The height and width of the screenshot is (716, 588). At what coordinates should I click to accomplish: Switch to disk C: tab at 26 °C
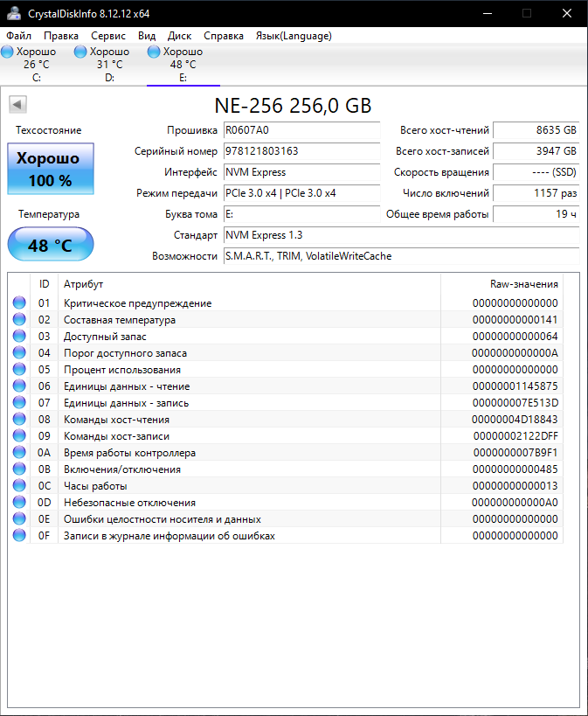37,65
